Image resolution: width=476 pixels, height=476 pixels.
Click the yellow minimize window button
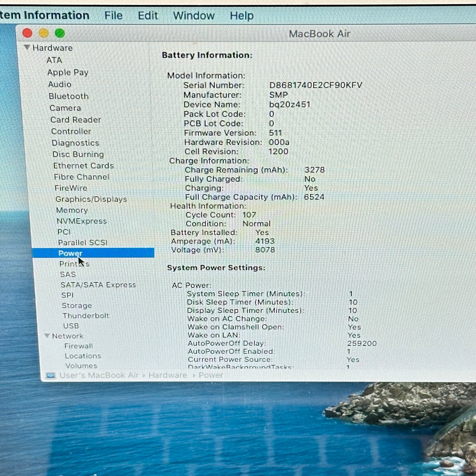tap(43, 33)
